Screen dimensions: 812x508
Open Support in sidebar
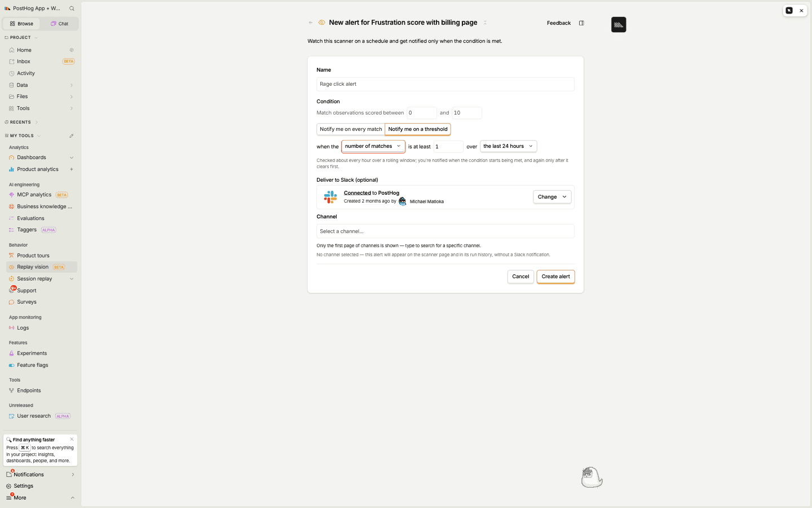click(42, 291)
